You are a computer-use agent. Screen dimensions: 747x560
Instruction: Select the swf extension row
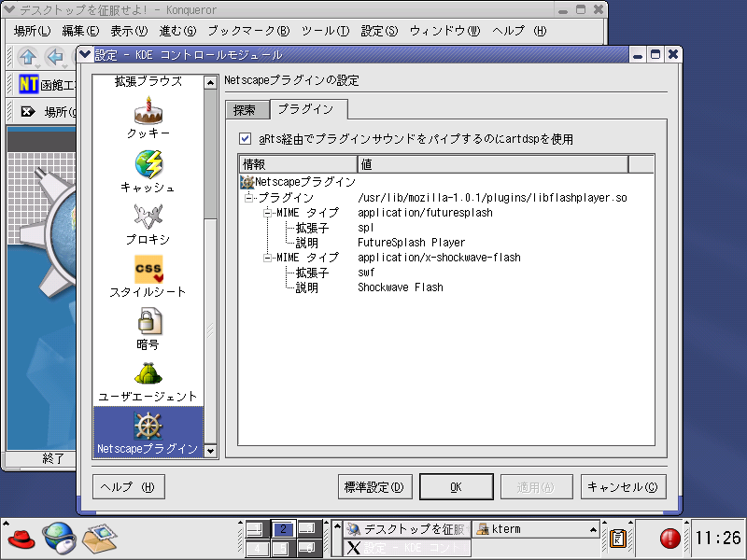pos(366,273)
